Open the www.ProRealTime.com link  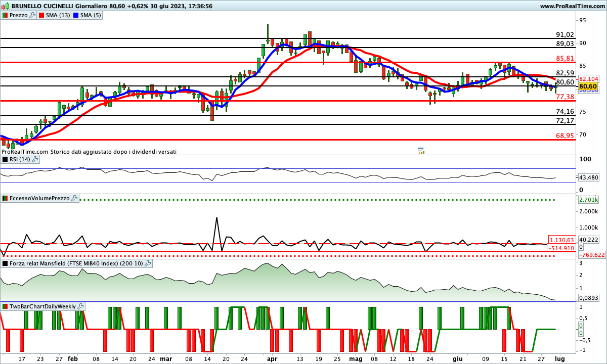coord(572,6)
